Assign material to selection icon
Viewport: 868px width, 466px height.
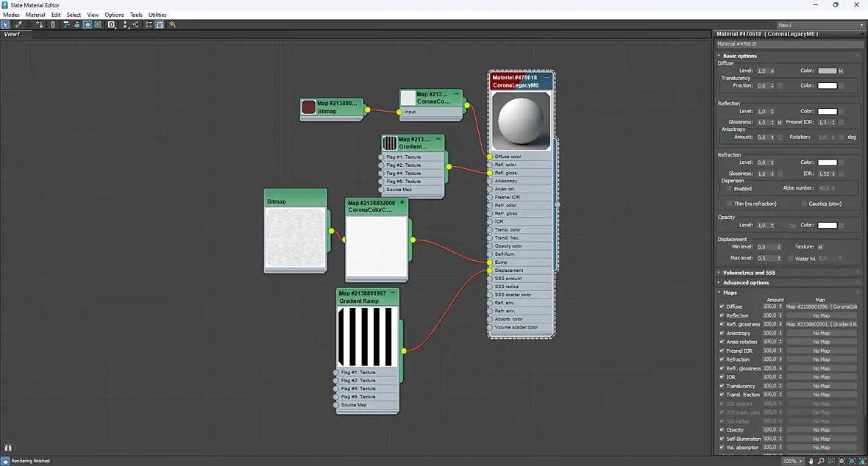39,24
